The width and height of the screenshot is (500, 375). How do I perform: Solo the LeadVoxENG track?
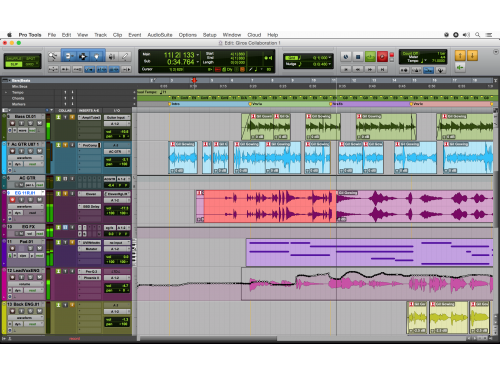[31, 277]
